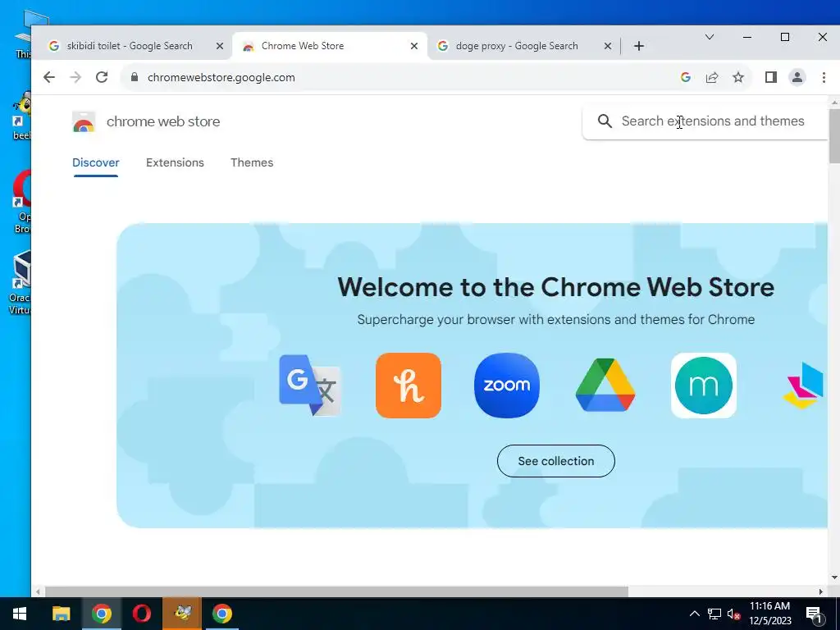Click the Chrome Web Store logo
Screen dimensions: 840x630
[84, 121]
